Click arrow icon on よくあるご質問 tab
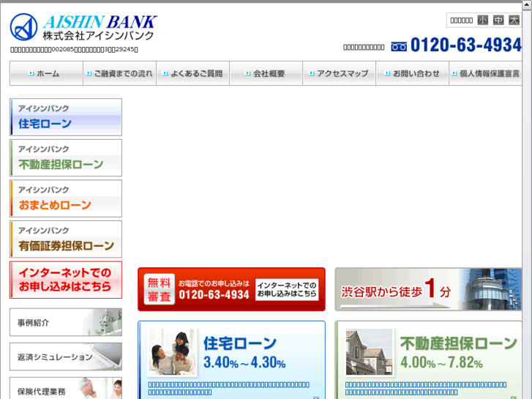532x399 pixels. tap(165, 73)
